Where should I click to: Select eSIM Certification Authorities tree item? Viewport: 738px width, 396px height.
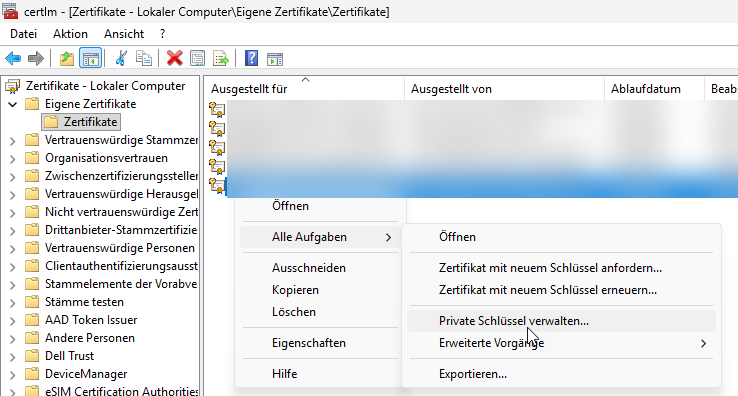(x=122, y=391)
